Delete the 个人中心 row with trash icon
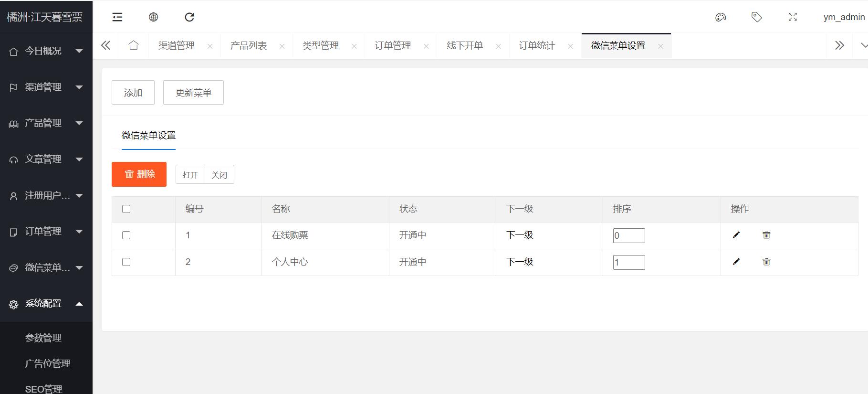 pyautogui.click(x=766, y=262)
